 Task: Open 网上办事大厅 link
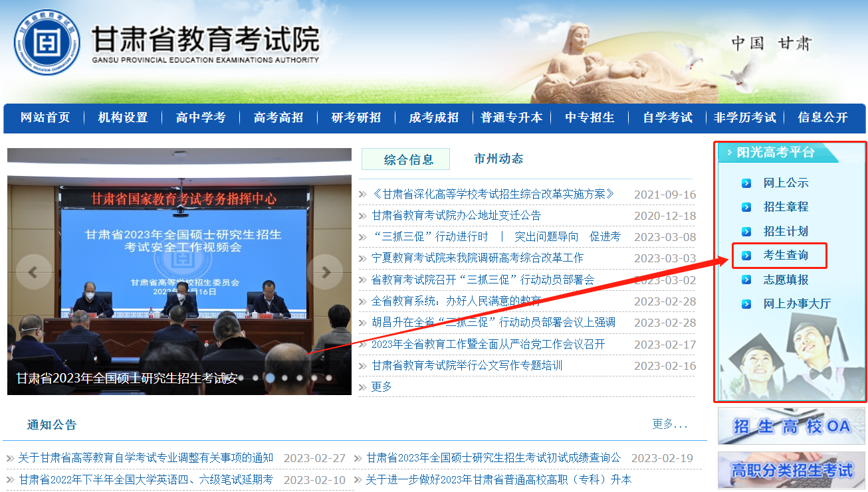(x=797, y=304)
